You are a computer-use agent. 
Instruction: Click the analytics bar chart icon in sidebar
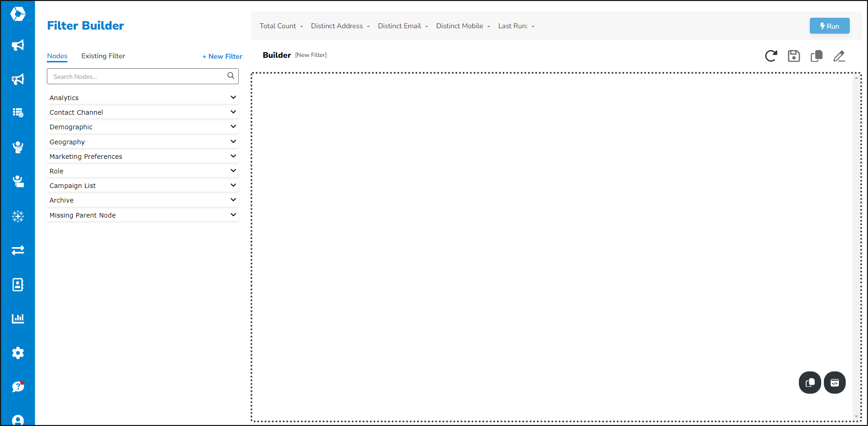coord(18,318)
